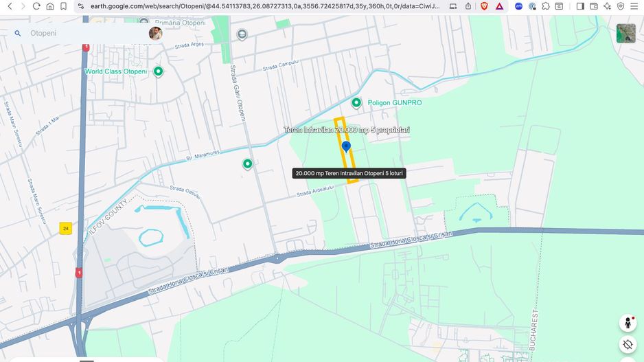The height and width of the screenshot is (362, 644).
Task: Click the Strada Ardealului road label
Action: coord(315,191)
